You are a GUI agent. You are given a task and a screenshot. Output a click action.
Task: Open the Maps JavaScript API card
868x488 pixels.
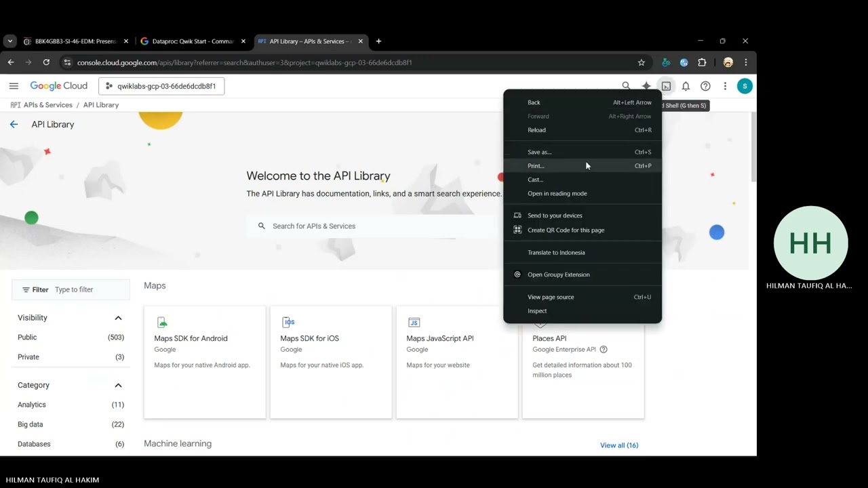(x=457, y=362)
